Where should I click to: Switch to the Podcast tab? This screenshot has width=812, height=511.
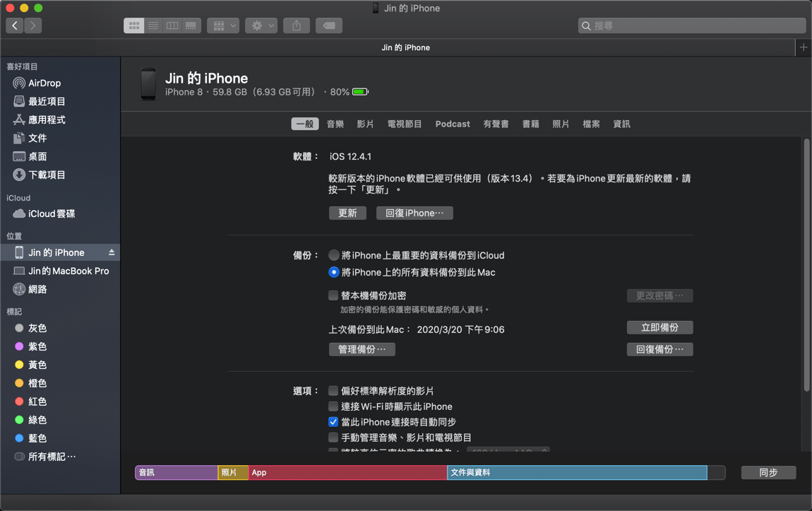(453, 124)
